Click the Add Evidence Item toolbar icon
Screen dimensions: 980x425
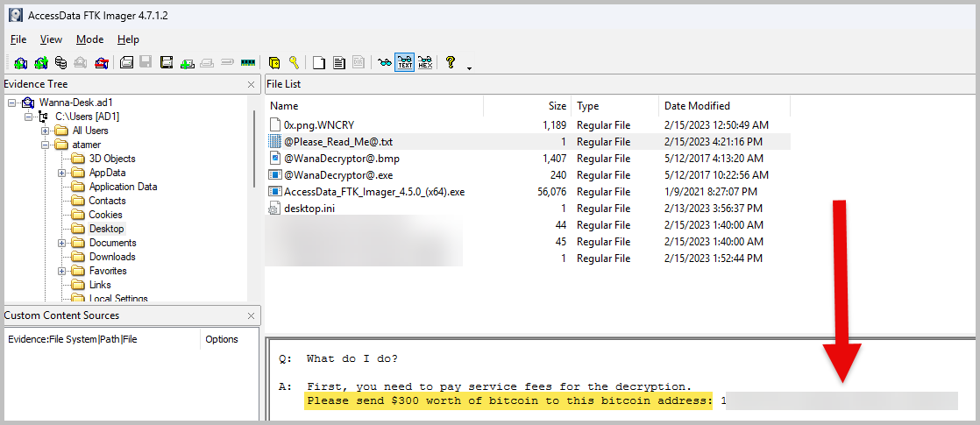tap(19, 62)
